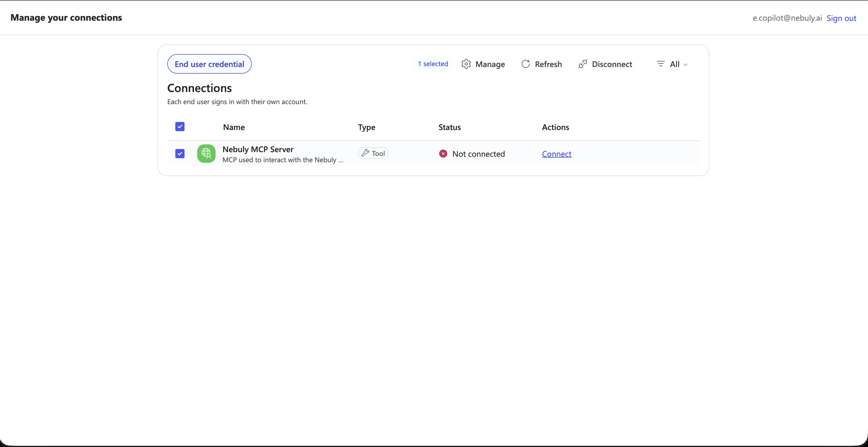Click the Disconnect plug icon

coord(583,64)
